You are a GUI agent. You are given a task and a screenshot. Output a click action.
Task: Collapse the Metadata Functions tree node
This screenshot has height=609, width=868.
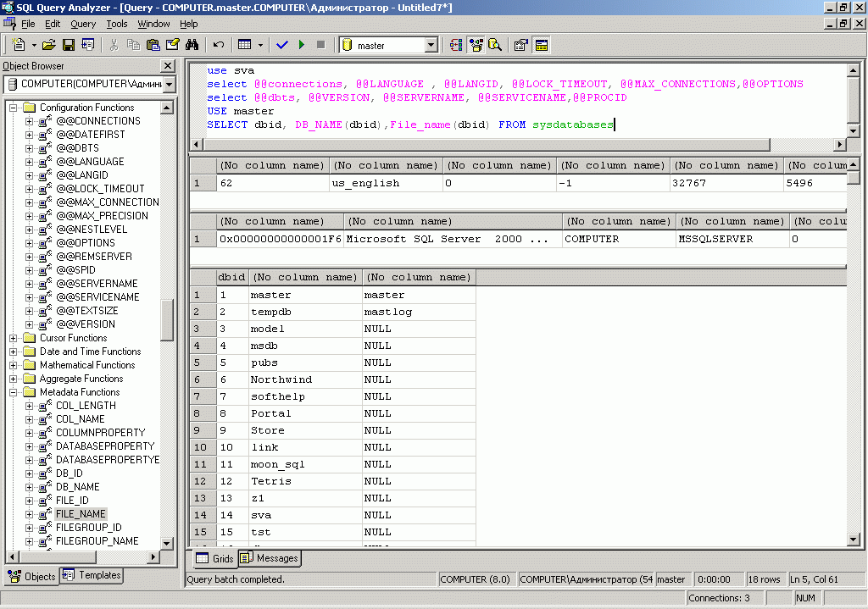pyautogui.click(x=14, y=392)
